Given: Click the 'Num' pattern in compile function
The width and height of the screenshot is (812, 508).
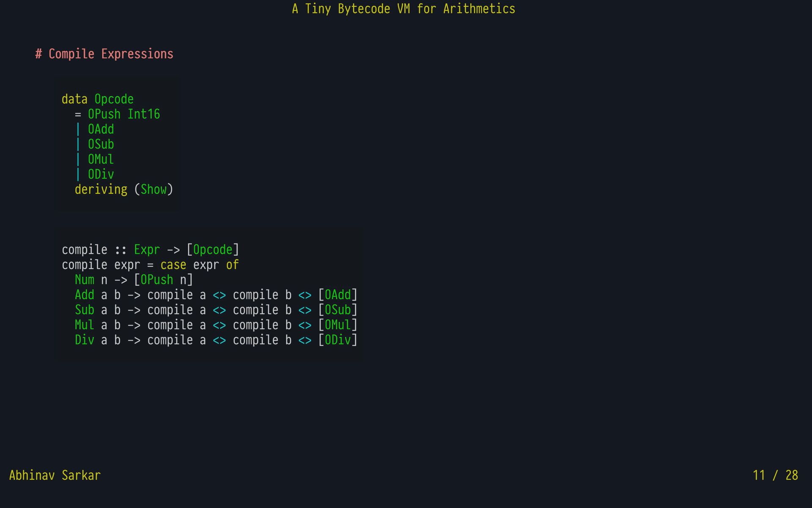Looking at the screenshot, I should [85, 280].
